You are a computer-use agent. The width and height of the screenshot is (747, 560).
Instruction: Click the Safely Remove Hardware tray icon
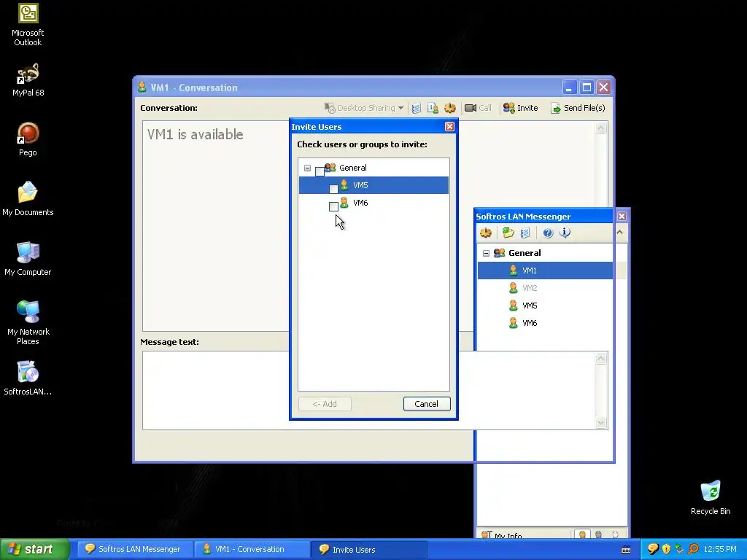point(680,549)
